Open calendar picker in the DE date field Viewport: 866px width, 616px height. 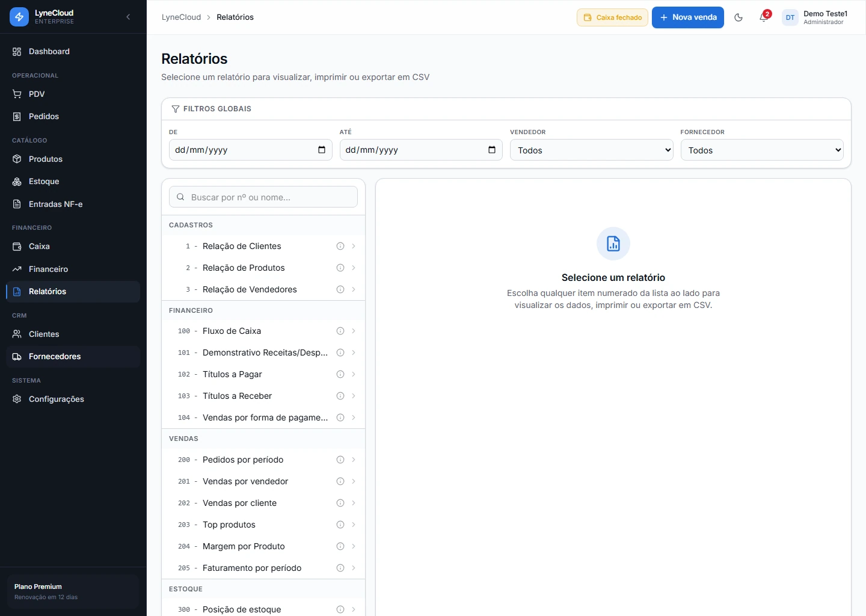click(322, 150)
